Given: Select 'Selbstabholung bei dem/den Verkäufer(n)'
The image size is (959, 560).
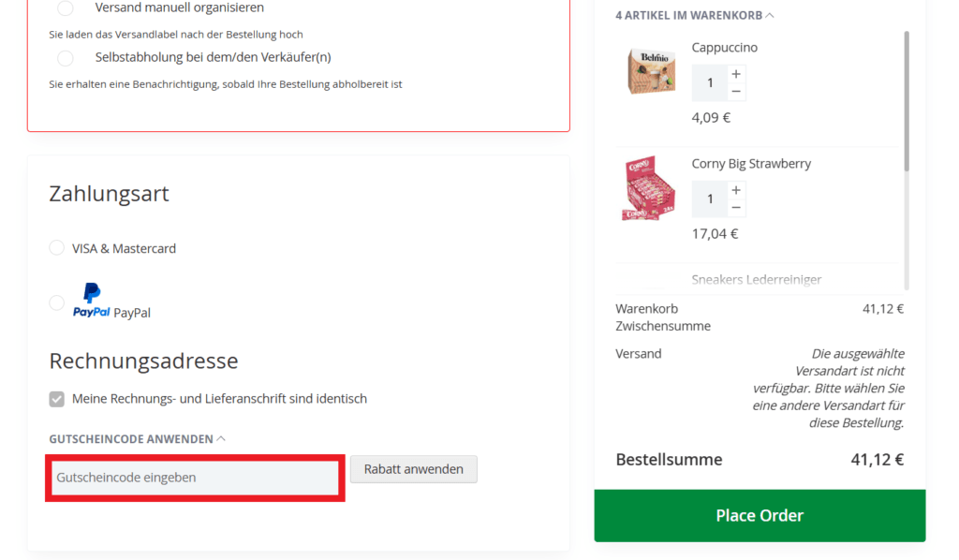Looking at the screenshot, I should click(65, 57).
